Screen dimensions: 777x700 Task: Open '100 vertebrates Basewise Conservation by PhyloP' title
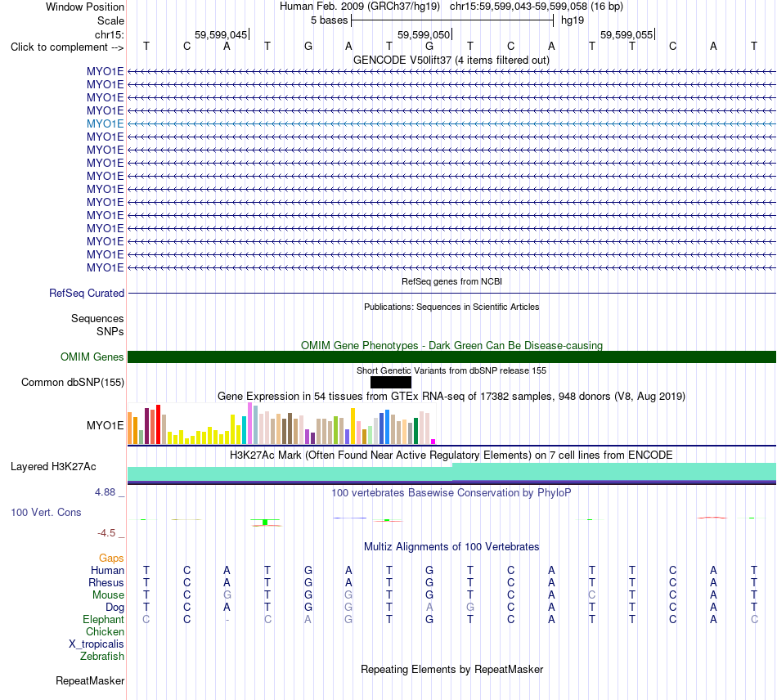tap(451, 493)
